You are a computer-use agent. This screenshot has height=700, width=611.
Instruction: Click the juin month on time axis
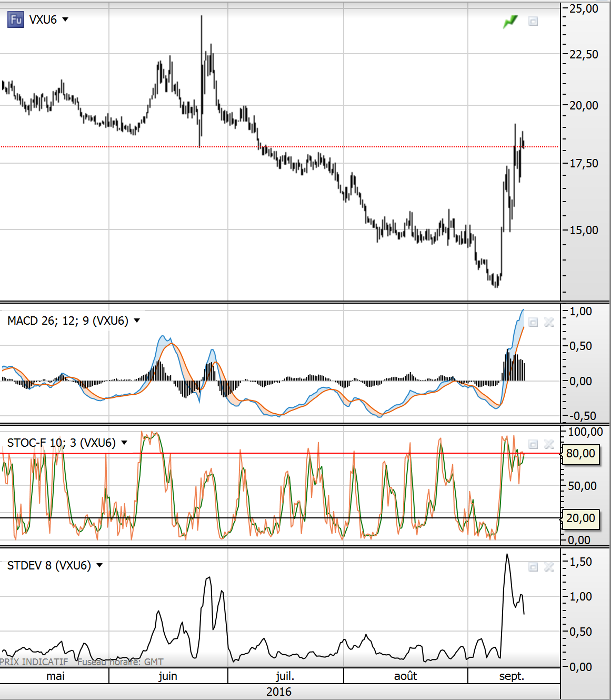coord(168,676)
